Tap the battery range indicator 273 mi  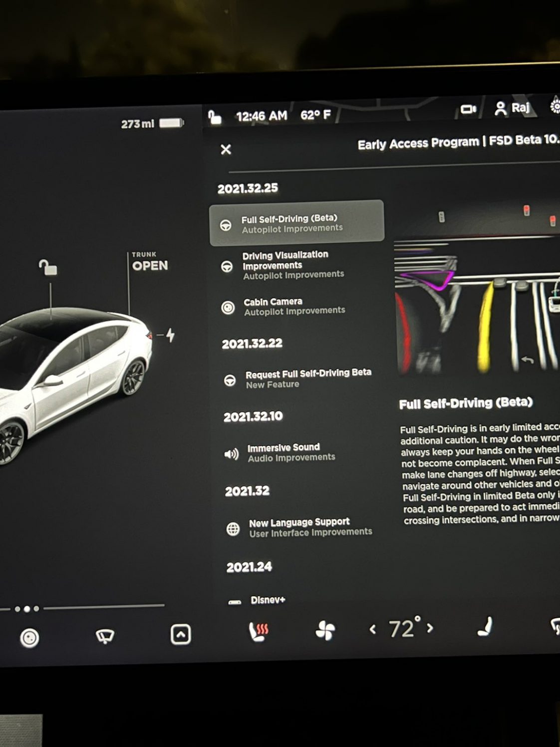click(152, 123)
